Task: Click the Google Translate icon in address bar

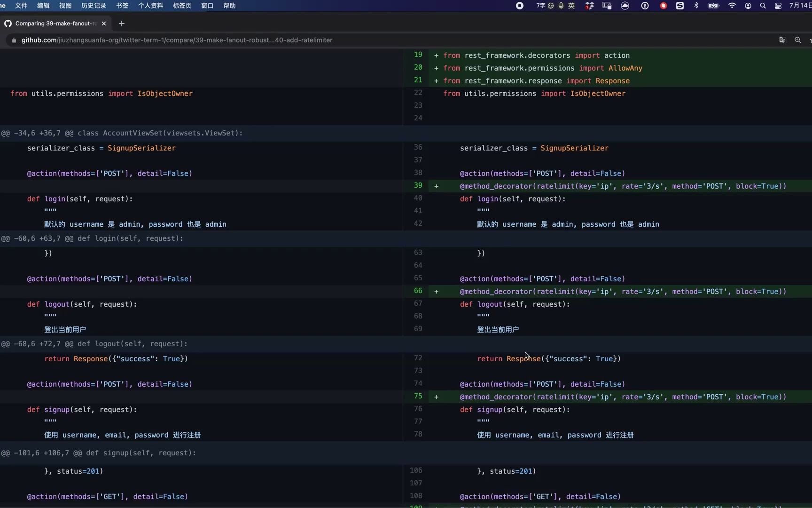Action: coord(782,40)
